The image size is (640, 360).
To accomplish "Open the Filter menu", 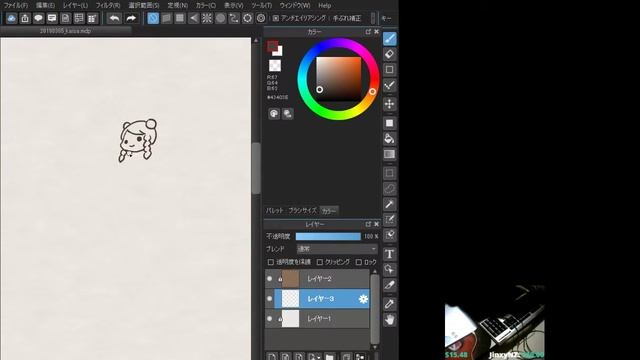I will 108,6.
